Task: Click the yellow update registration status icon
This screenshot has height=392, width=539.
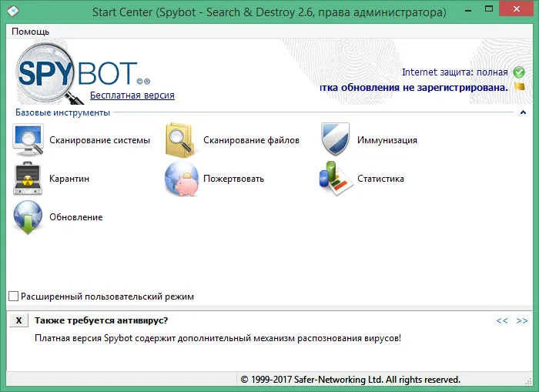Action: [x=520, y=86]
